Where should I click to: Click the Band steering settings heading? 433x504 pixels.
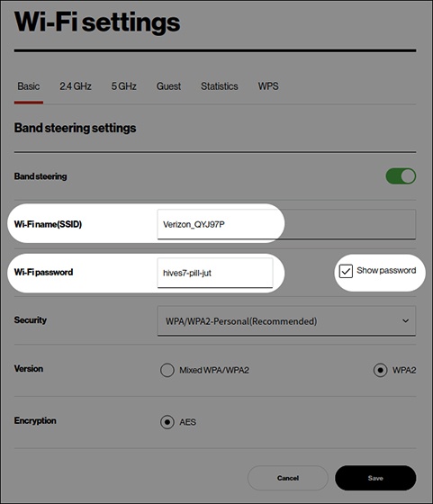76,128
